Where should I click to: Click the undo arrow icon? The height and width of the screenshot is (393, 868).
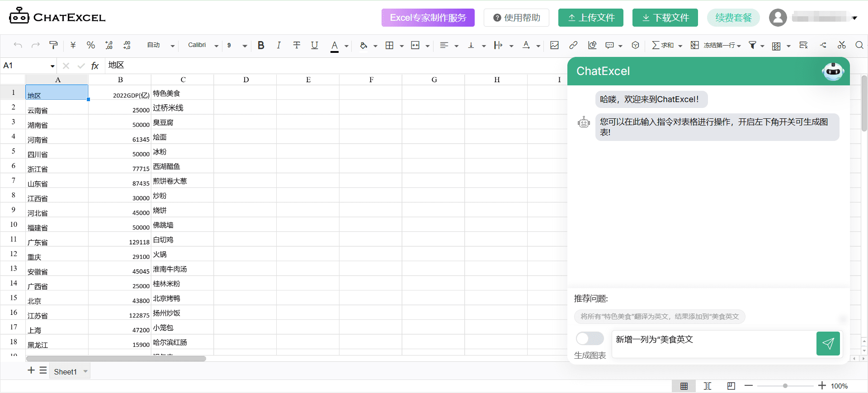pos(18,45)
